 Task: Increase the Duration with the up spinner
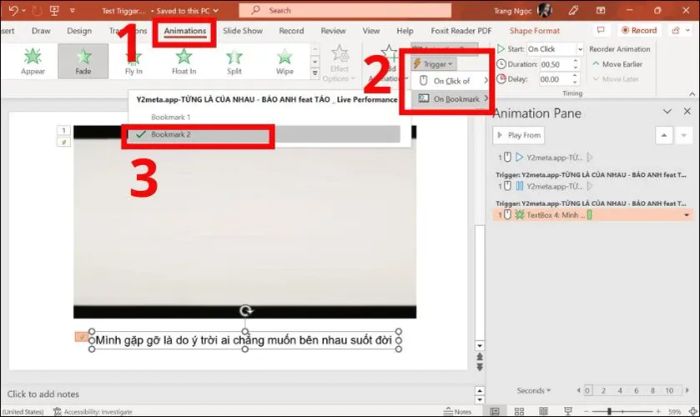coord(575,61)
